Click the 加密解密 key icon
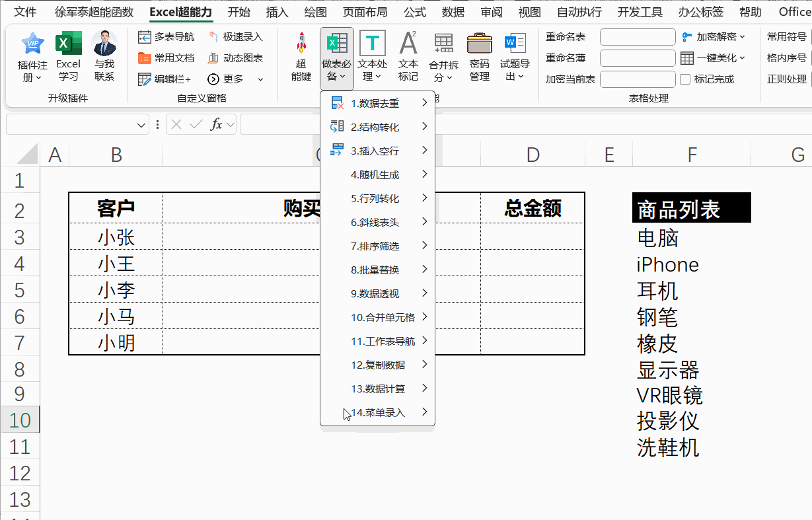Image resolution: width=812 pixels, height=520 pixels. pyautogui.click(x=687, y=37)
